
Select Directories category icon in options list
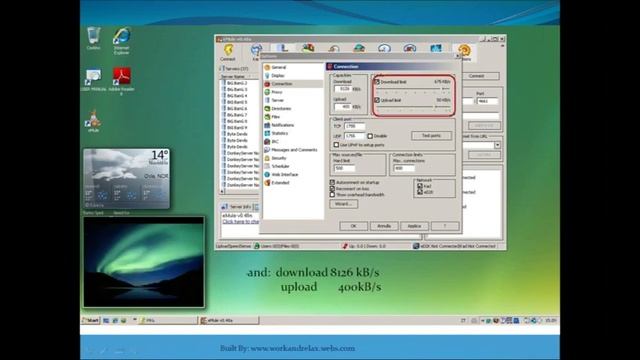point(267,109)
